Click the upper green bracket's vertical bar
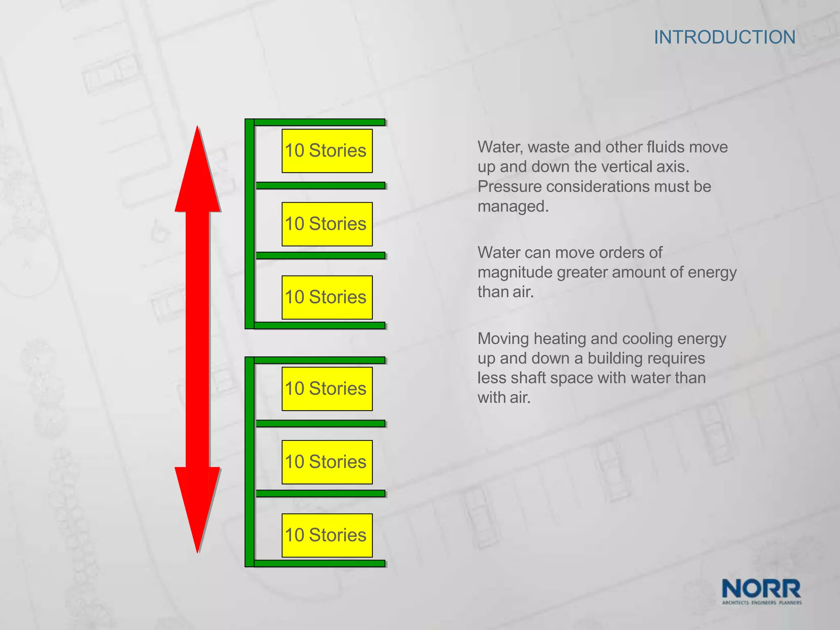Viewport: 840px width, 630px height. pyautogui.click(x=249, y=224)
